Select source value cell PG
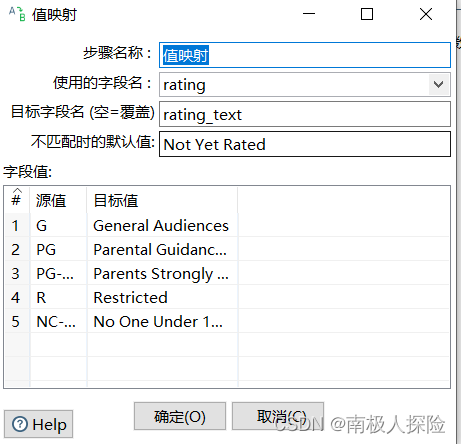Viewport: 461px width, 444px height. (x=58, y=249)
